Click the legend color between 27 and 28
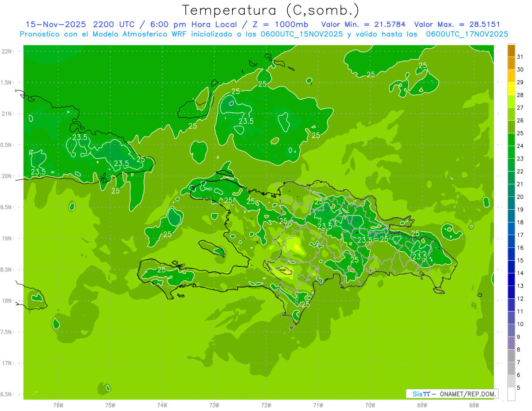This screenshot has width=532, height=411. coord(511,102)
